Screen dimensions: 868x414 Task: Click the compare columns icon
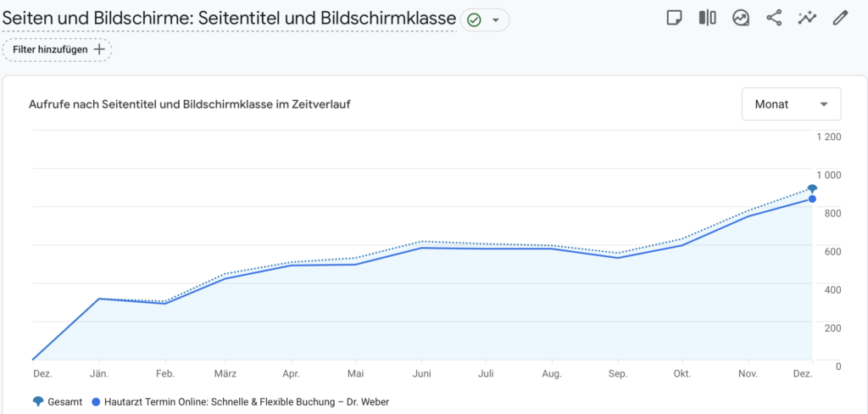[707, 18]
